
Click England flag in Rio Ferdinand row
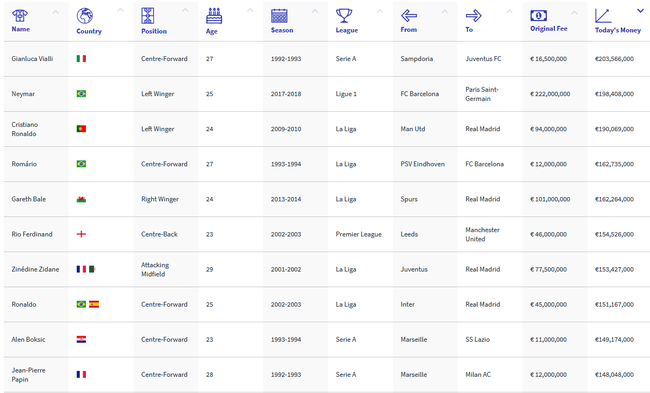click(81, 234)
